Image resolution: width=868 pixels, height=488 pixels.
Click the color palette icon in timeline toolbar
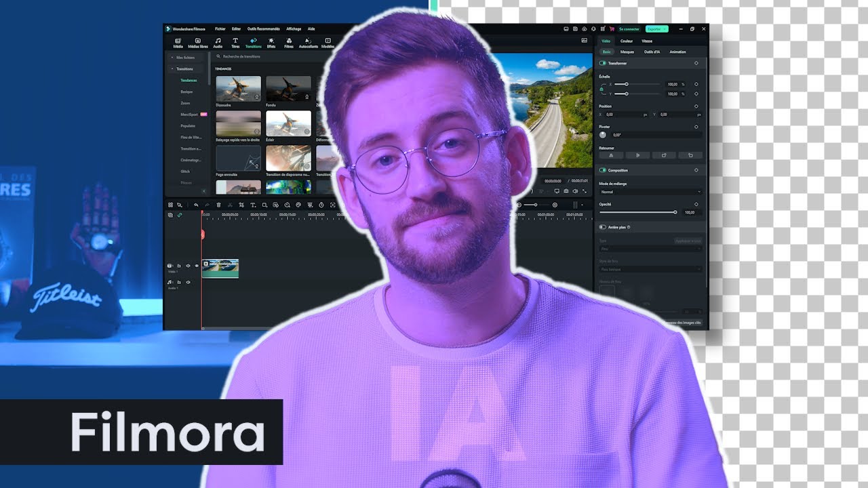coord(298,205)
